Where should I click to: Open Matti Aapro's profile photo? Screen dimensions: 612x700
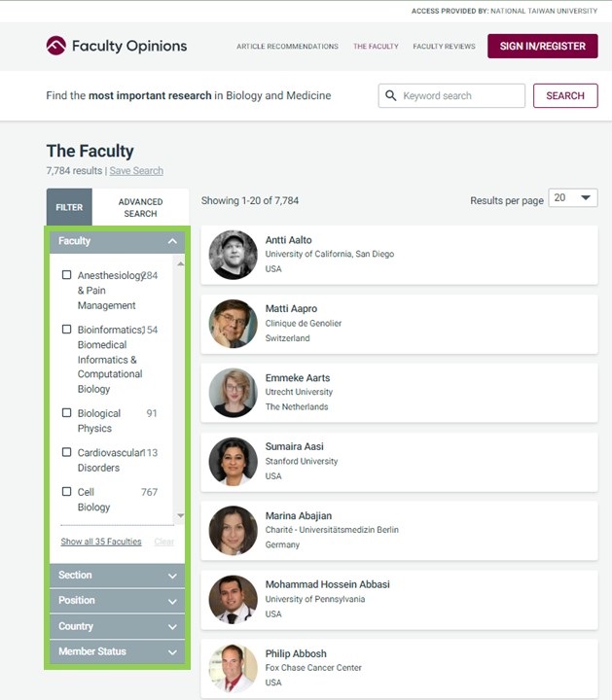coord(233,324)
